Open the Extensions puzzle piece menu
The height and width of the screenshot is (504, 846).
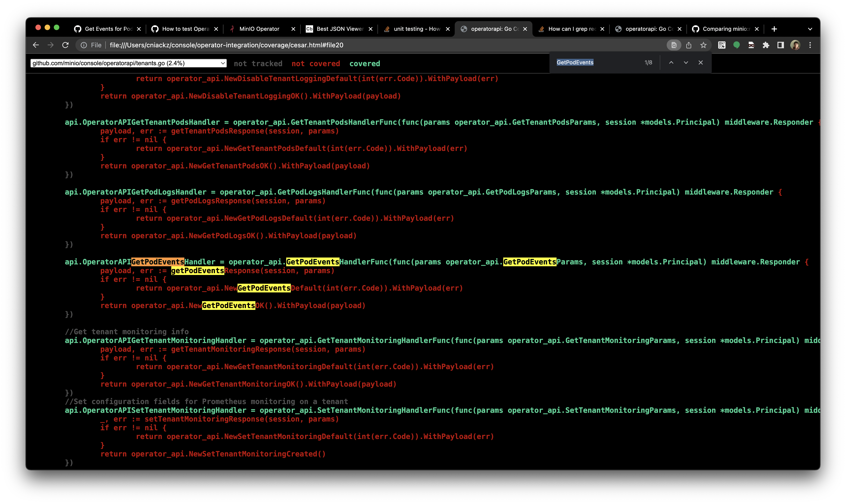[766, 45]
